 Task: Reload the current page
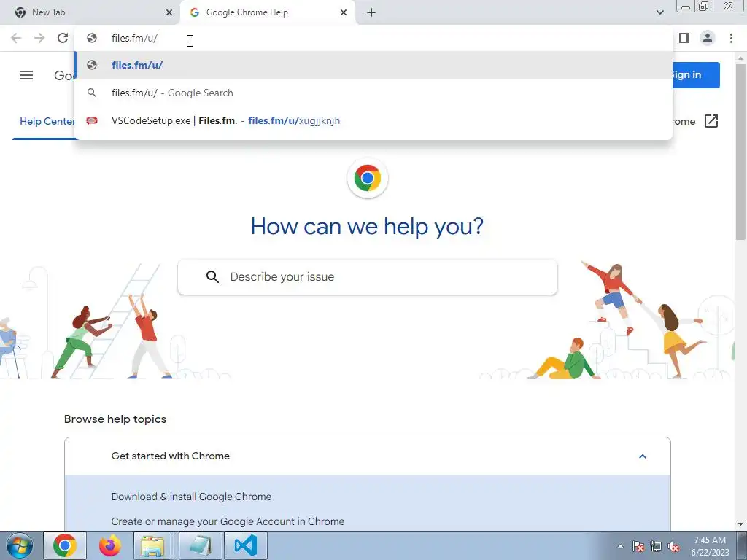(63, 38)
